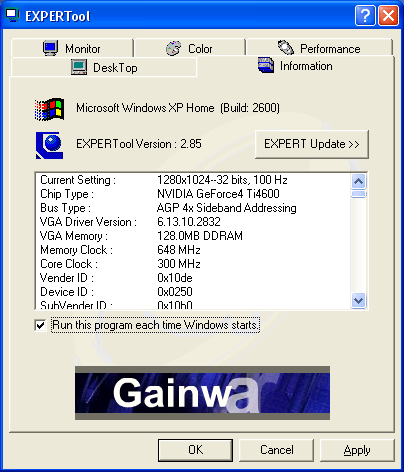Click the VGA Driver Version label
Image resolution: width=404 pixels, height=472 pixels.
(88, 222)
